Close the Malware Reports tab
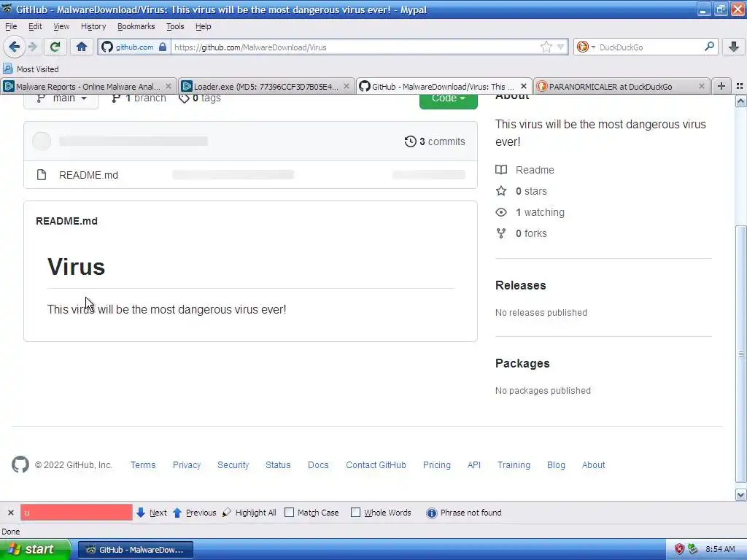This screenshot has height=560, width=747. tap(169, 86)
